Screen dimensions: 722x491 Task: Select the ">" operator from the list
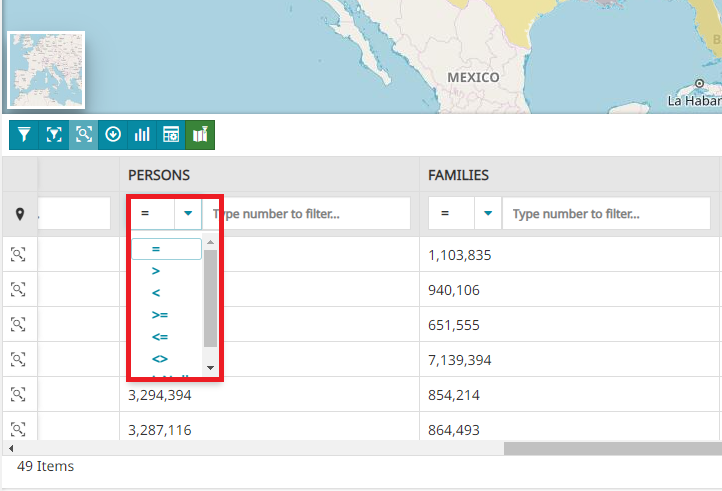(156, 270)
